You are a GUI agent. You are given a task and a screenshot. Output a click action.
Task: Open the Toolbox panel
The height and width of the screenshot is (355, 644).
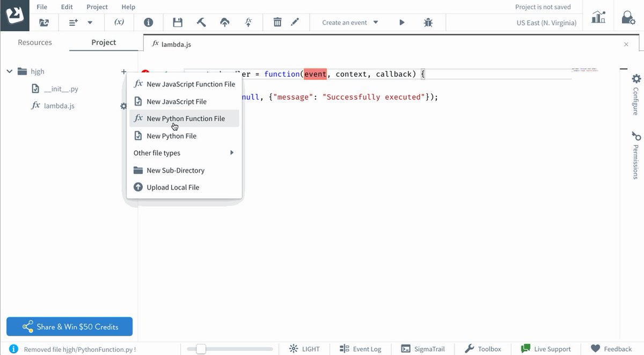482,349
